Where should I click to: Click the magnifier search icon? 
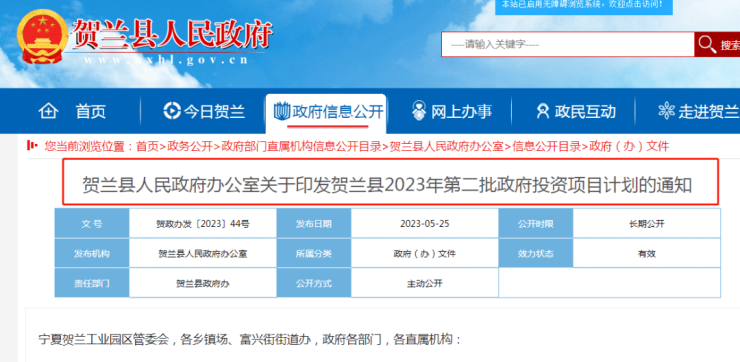[x=707, y=45]
